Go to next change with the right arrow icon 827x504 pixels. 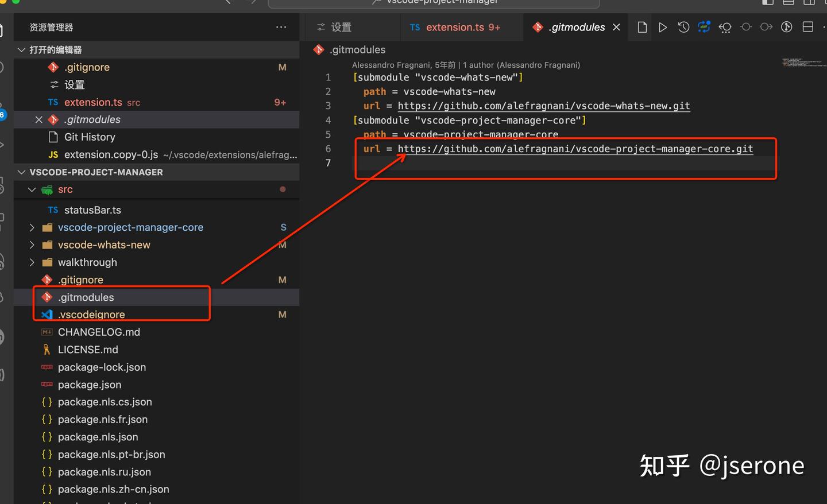767,26
